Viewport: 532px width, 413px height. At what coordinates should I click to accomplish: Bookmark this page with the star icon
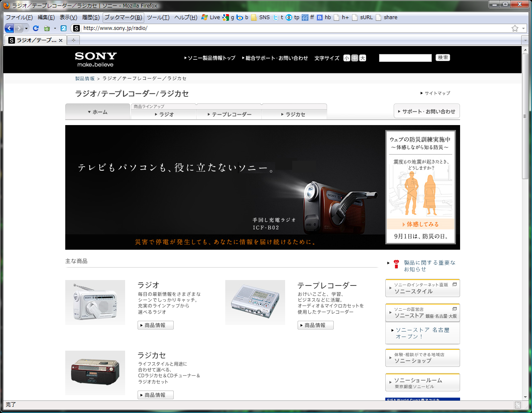(515, 28)
